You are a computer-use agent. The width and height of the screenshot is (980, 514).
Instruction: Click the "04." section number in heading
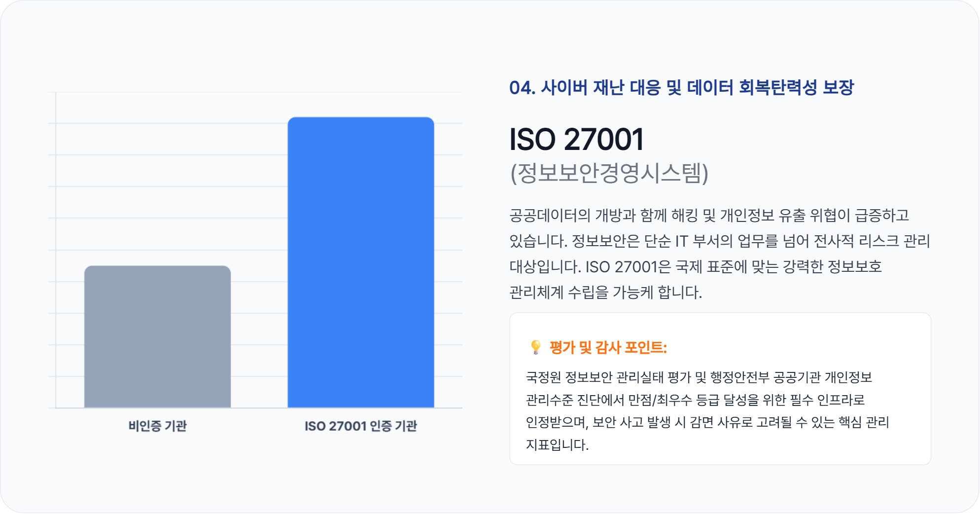(522, 88)
